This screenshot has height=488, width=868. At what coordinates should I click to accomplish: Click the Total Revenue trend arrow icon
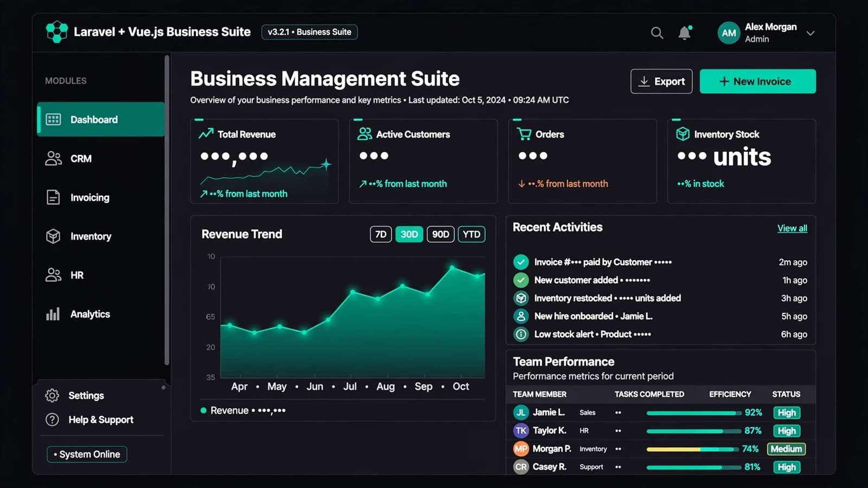(x=206, y=134)
